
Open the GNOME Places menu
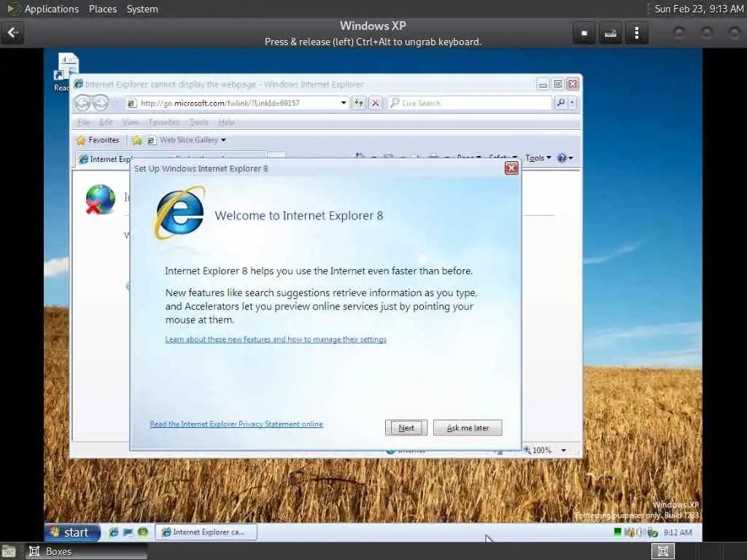tap(103, 9)
